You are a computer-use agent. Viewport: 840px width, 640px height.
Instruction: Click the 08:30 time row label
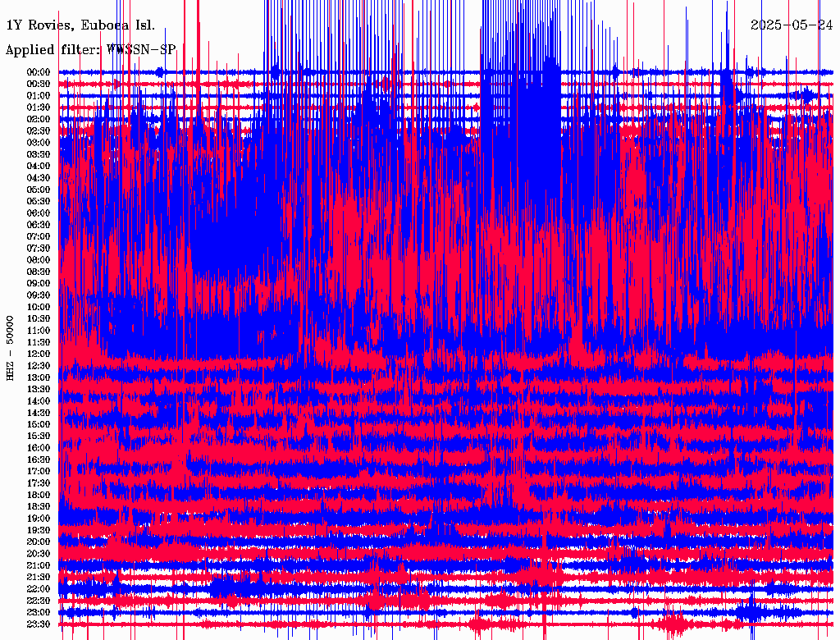39,272
